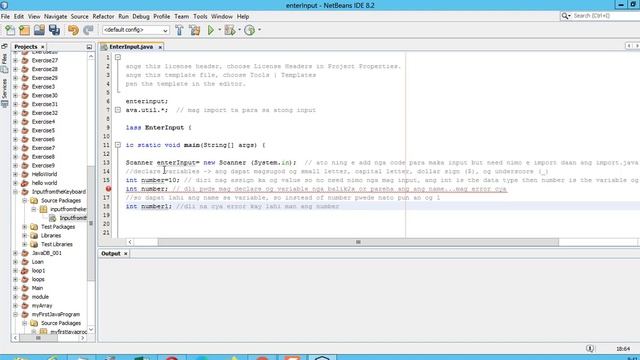Close the EnterInput.java tab
The width and height of the screenshot is (640, 360).
[160, 47]
